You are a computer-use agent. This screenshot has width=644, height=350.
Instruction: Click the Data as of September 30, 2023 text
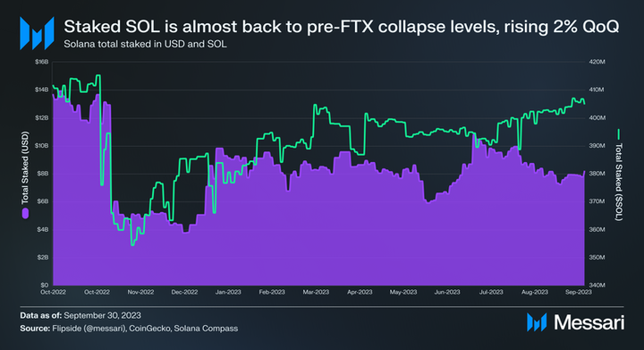tap(80, 315)
